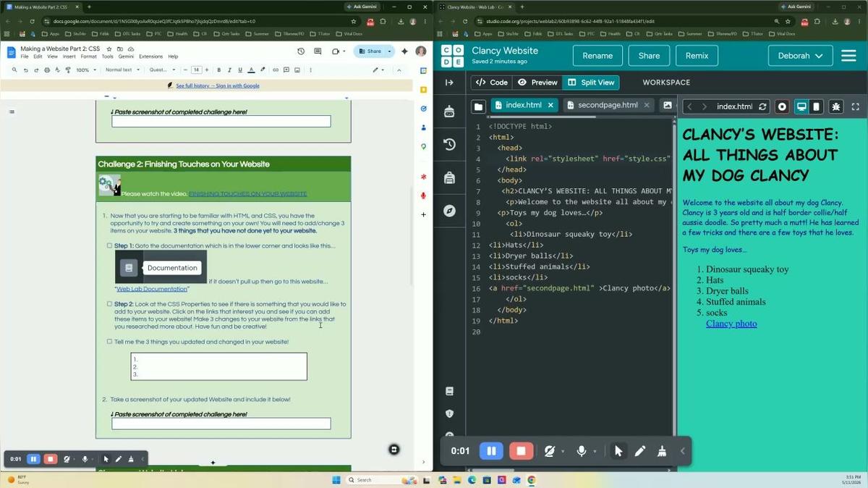
Task: Open the Extensions menu in Docs
Action: pyautogui.click(x=150, y=56)
